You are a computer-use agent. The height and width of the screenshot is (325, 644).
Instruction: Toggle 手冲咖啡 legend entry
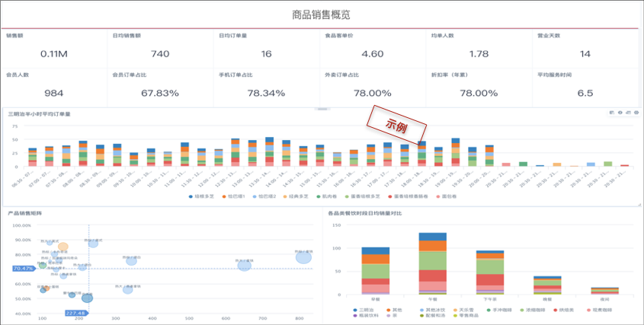pyautogui.click(x=498, y=310)
